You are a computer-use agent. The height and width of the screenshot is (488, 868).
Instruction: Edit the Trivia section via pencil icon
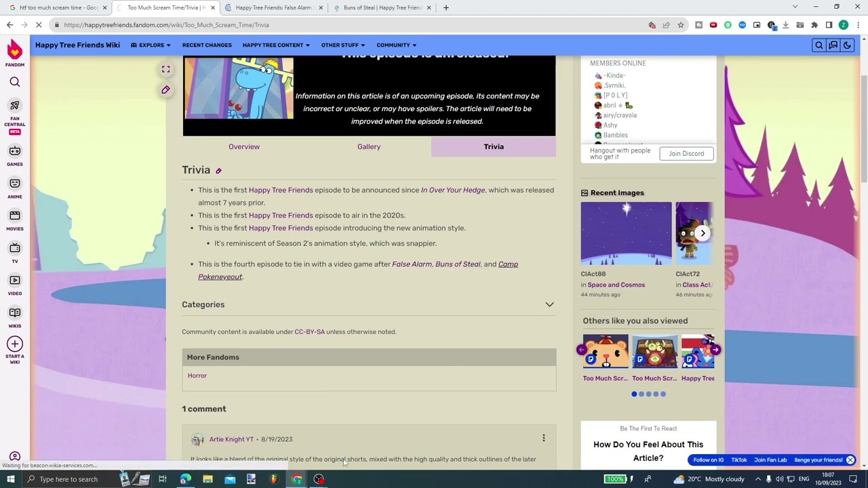coord(218,171)
